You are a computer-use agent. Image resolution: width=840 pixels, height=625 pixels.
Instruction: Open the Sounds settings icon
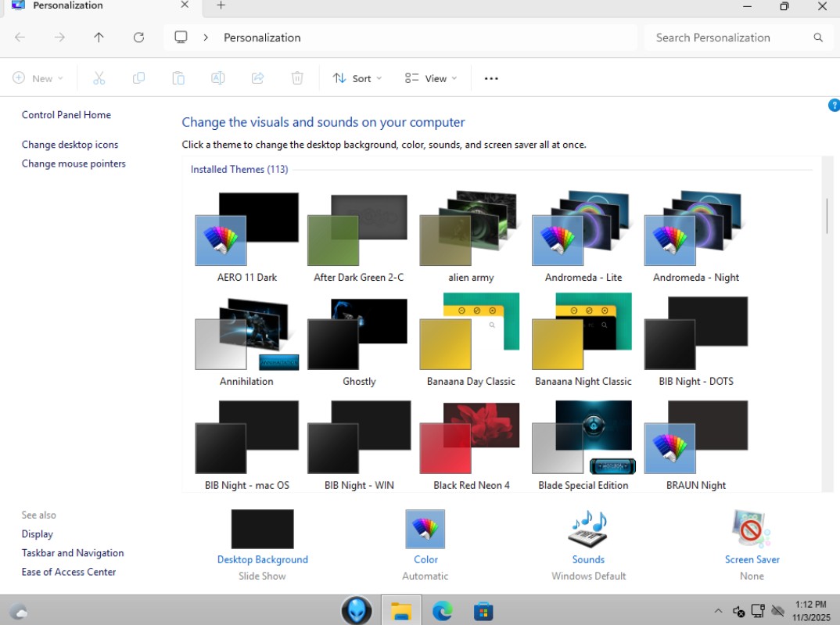click(x=587, y=530)
